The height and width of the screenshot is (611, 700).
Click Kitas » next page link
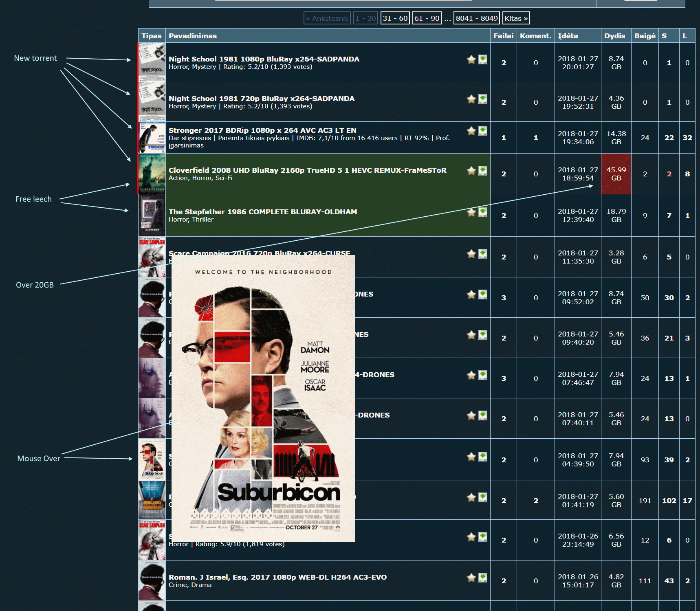coord(516,18)
